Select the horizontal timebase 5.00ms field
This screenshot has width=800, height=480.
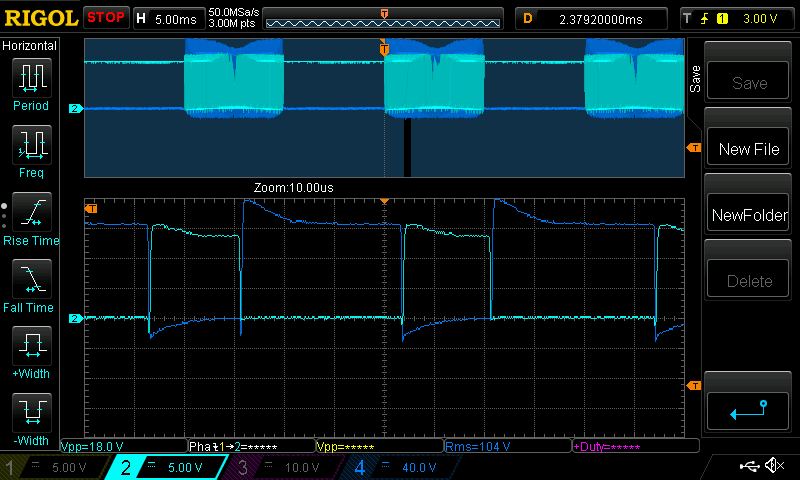[x=168, y=19]
